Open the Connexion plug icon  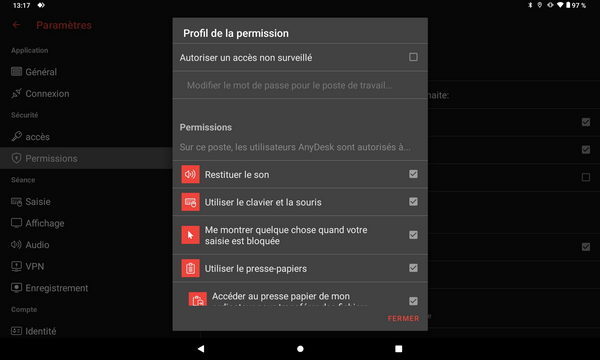[16, 93]
